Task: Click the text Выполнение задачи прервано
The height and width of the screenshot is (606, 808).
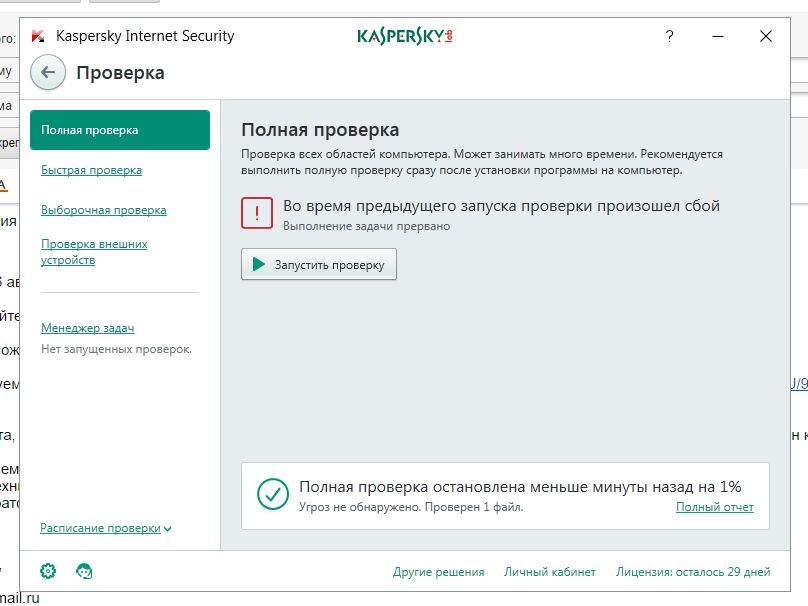Action: coord(366,226)
